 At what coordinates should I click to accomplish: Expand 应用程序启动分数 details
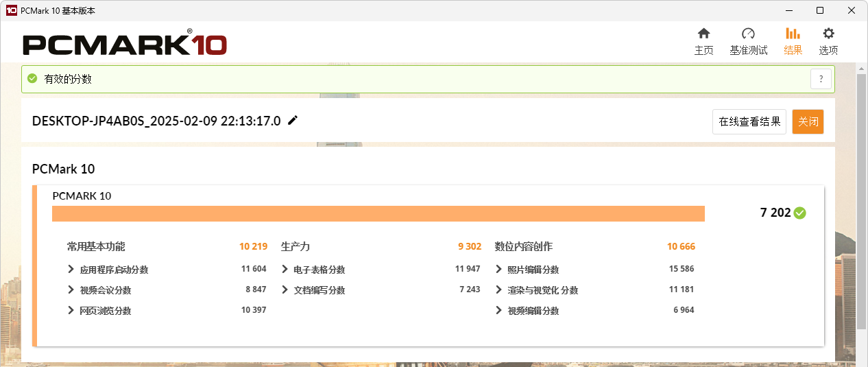tap(71, 269)
